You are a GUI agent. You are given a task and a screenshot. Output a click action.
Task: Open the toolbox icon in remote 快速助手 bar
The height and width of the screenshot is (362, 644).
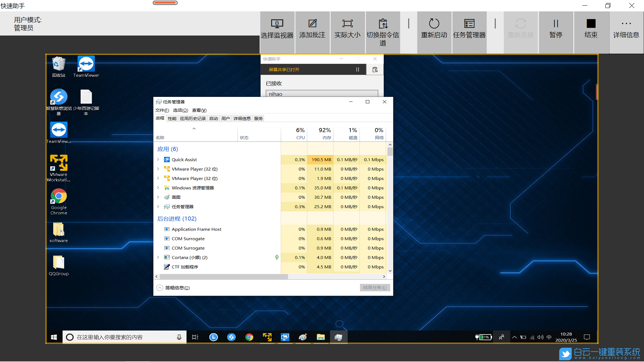pos(375,69)
